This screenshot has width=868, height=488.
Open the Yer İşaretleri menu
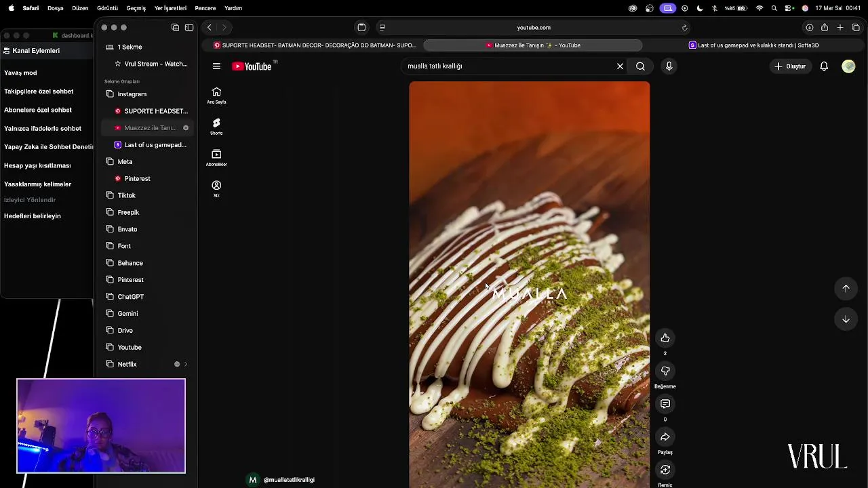click(170, 8)
